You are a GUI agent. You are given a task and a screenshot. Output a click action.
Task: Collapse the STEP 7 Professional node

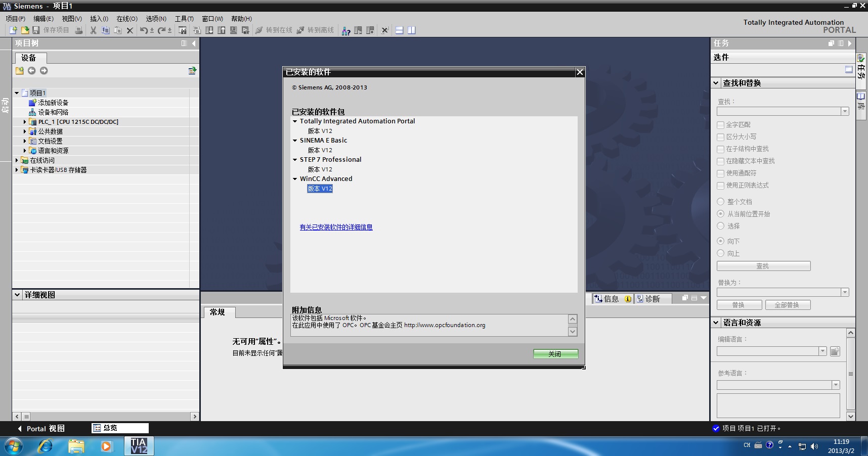[295, 160]
